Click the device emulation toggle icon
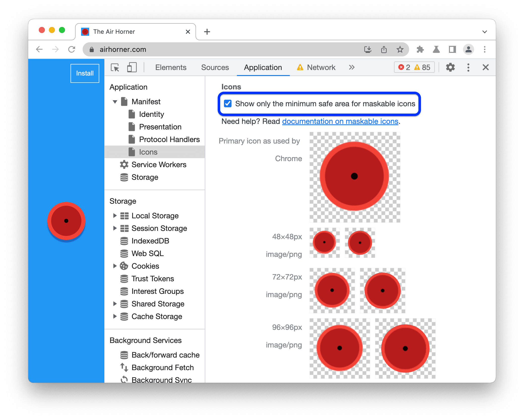 (x=132, y=67)
